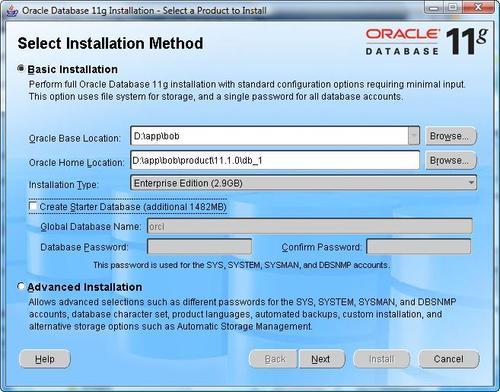
Task: Click the 'Installation Type:' label
Action: (x=63, y=184)
